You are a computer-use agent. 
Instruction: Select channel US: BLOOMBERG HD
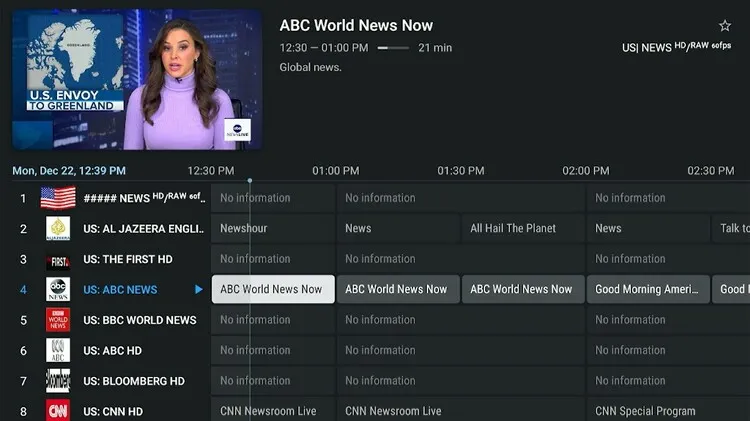coord(134,381)
